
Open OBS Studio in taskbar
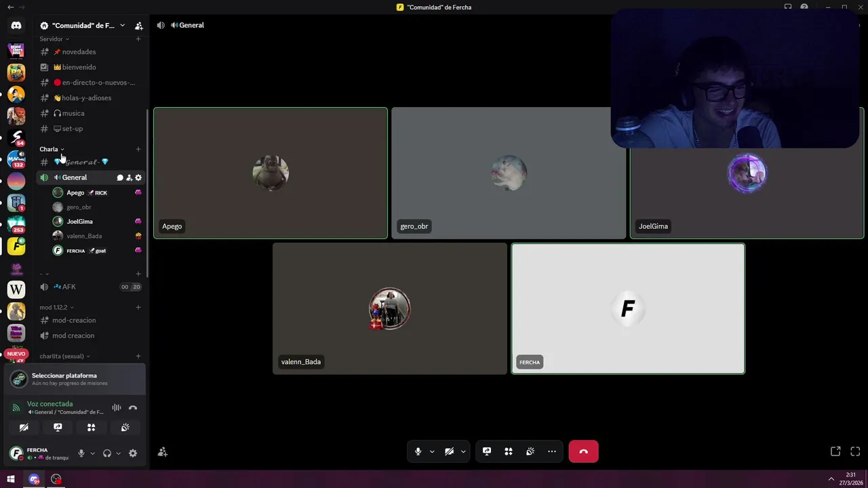[x=56, y=479]
